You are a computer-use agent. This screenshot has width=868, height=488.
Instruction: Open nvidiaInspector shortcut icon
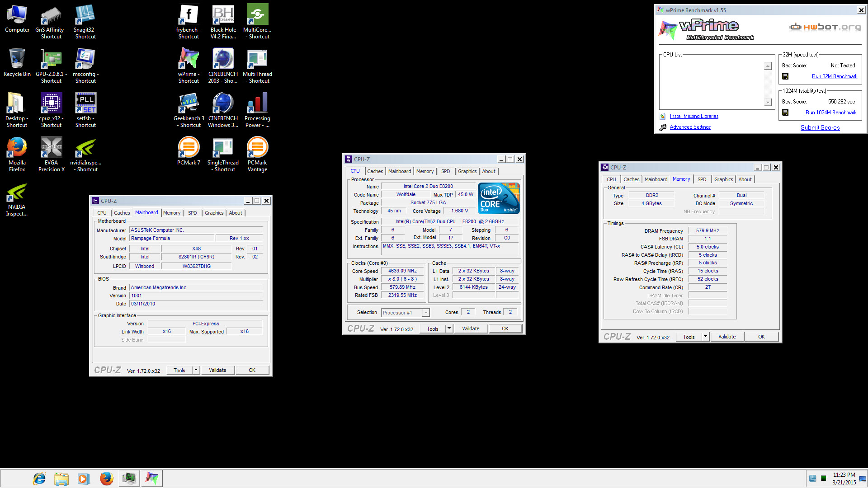(x=85, y=155)
